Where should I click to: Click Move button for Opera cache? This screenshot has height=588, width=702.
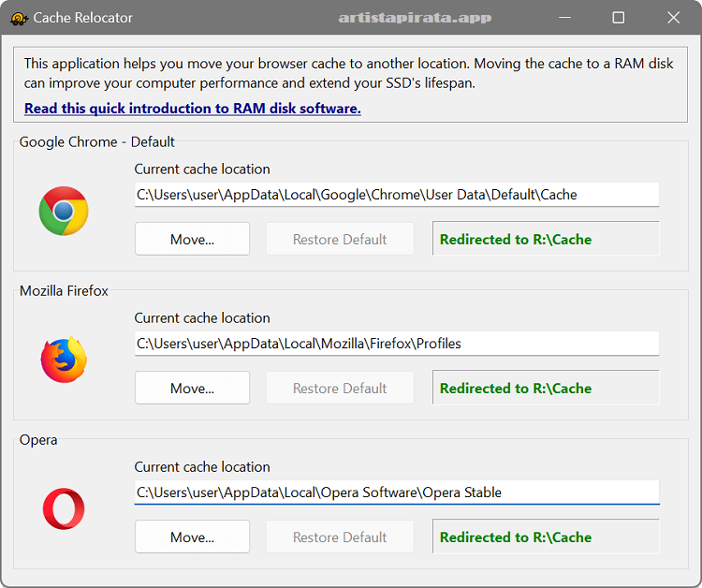pyautogui.click(x=193, y=537)
